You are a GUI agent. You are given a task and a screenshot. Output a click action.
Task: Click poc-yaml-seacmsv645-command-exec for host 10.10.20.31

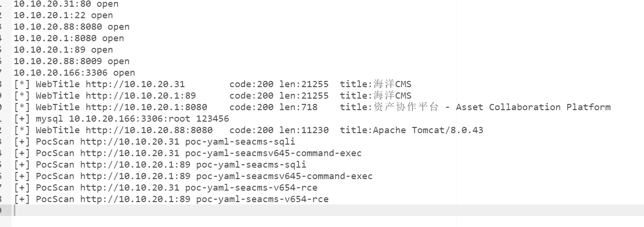point(273,153)
